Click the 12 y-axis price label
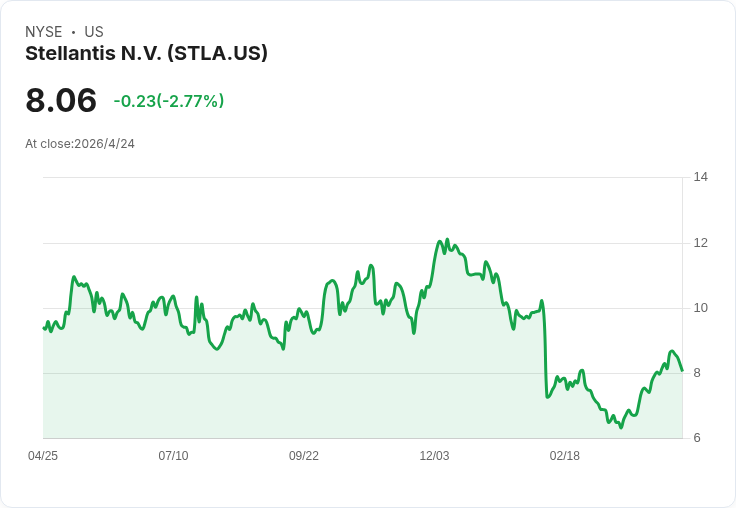The width and height of the screenshot is (736, 508). pyautogui.click(x=701, y=243)
